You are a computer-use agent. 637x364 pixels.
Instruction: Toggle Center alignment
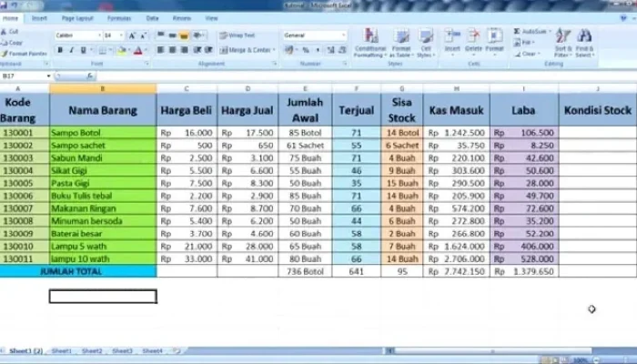[172, 50]
